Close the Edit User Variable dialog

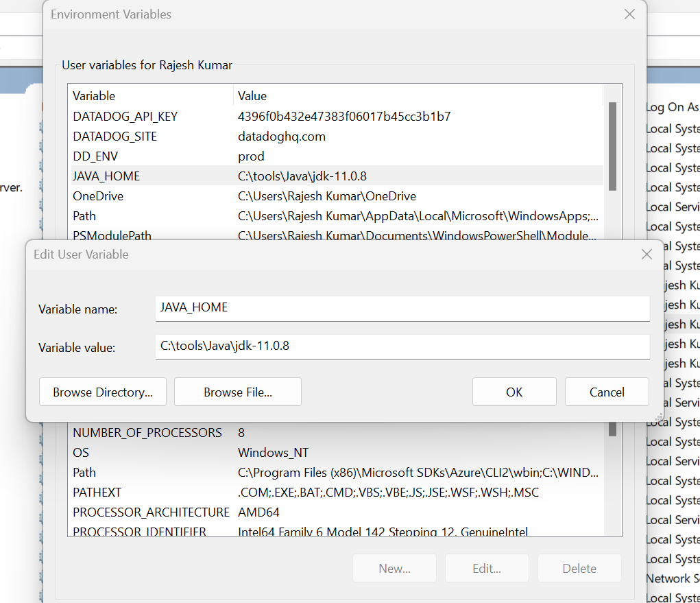coord(646,255)
